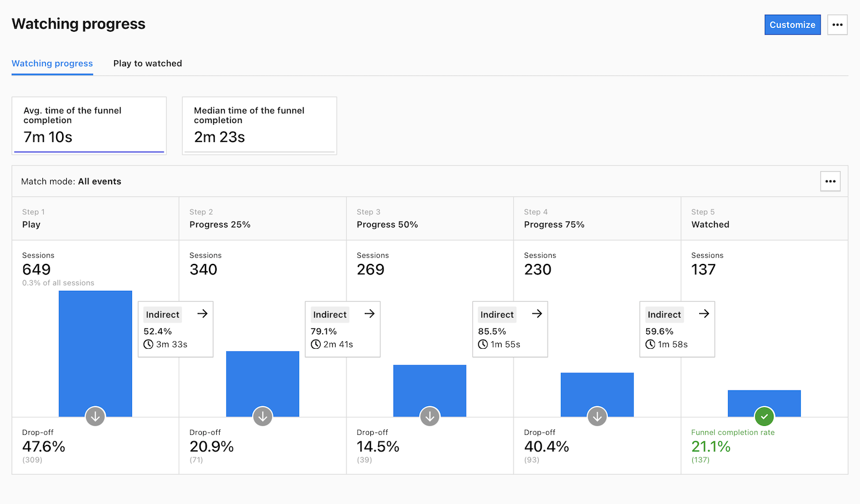Click the blue bar for Progress 75% step
Viewport: 860px width, 504px height.
(597, 395)
